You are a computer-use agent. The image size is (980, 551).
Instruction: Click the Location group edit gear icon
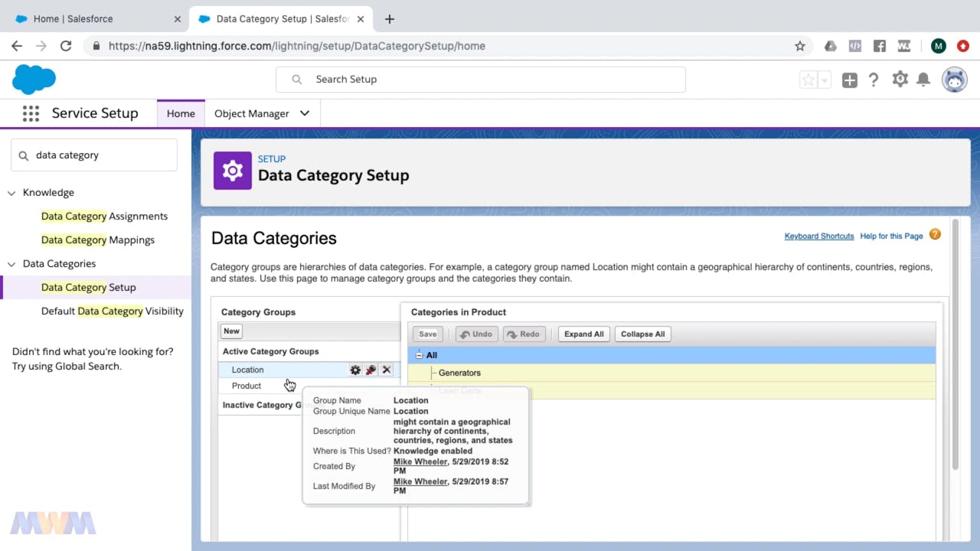(x=355, y=370)
